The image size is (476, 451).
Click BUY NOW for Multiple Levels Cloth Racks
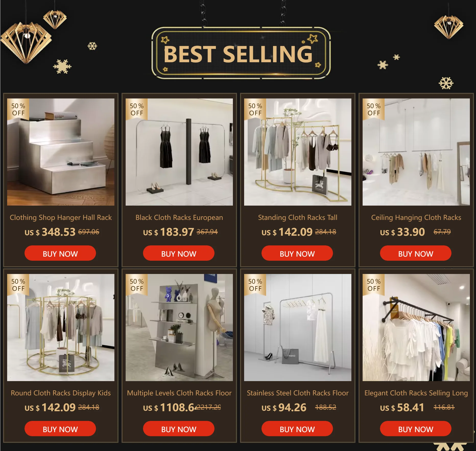[x=179, y=429]
